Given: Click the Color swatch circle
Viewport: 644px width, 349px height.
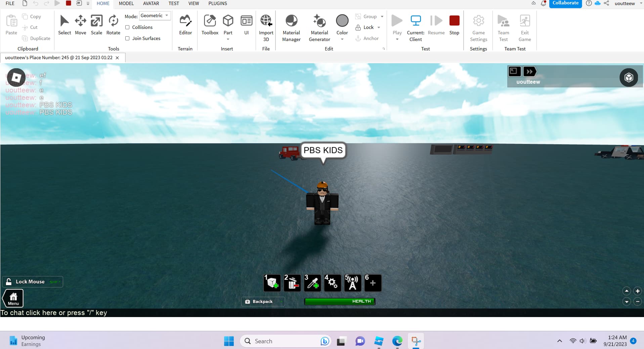Looking at the screenshot, I should pos(342,21).
